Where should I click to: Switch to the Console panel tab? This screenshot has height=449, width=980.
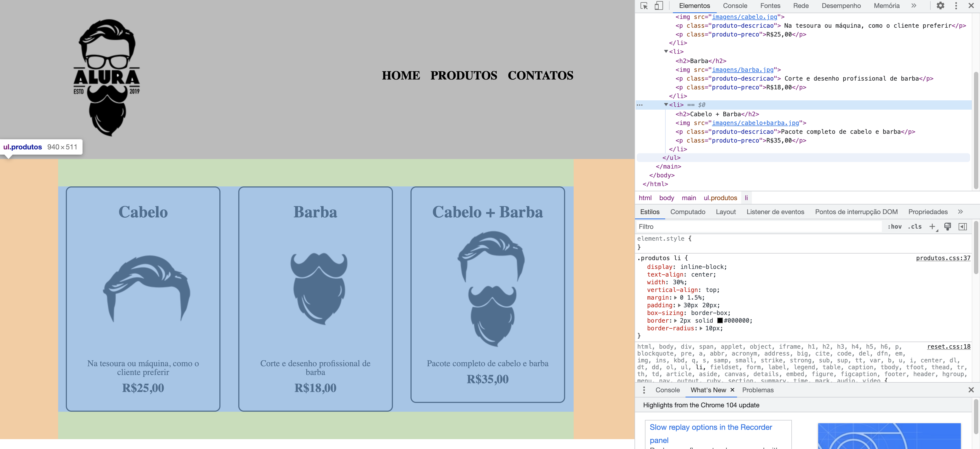(735, 6)
